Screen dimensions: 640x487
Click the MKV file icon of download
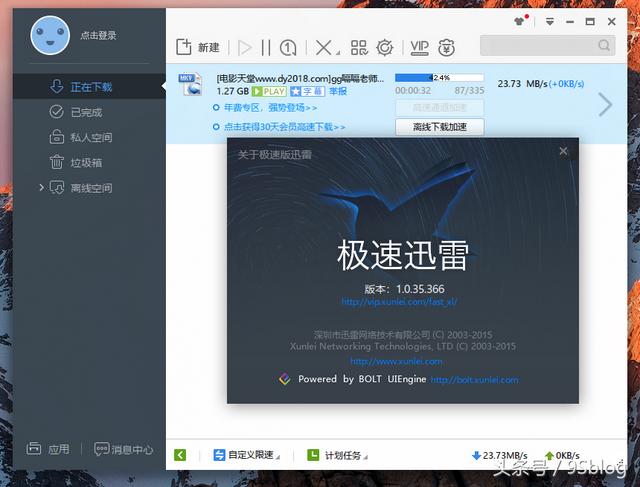(x=190, y=84)
